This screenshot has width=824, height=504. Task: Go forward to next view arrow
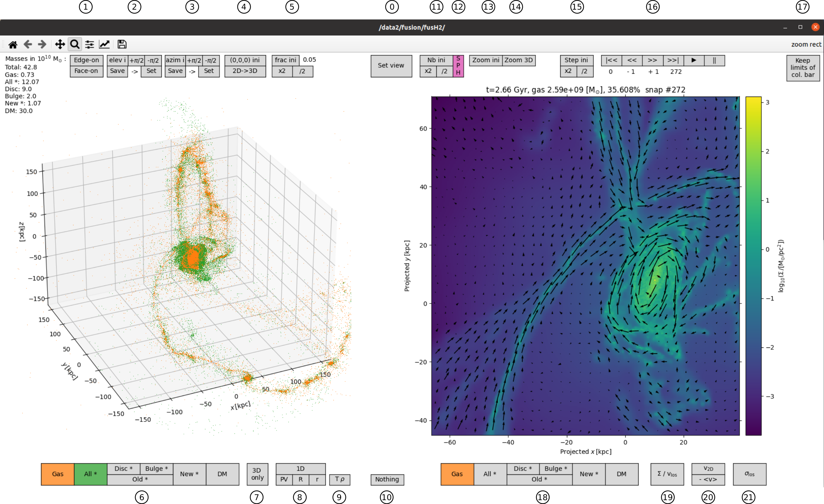pos(42,44)
